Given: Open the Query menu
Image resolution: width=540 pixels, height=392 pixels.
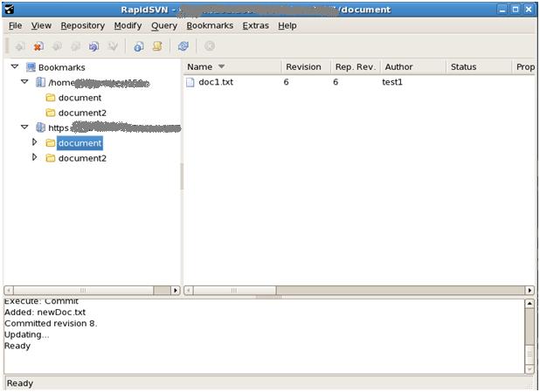Looking at the screenshot, I should 164,26.
